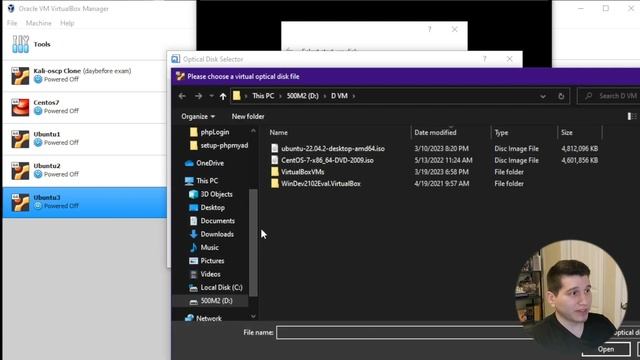Open the Help menu in VirtualBox Manager
The height and width of the screenshot is (360, 640).
tap(67, 23)
